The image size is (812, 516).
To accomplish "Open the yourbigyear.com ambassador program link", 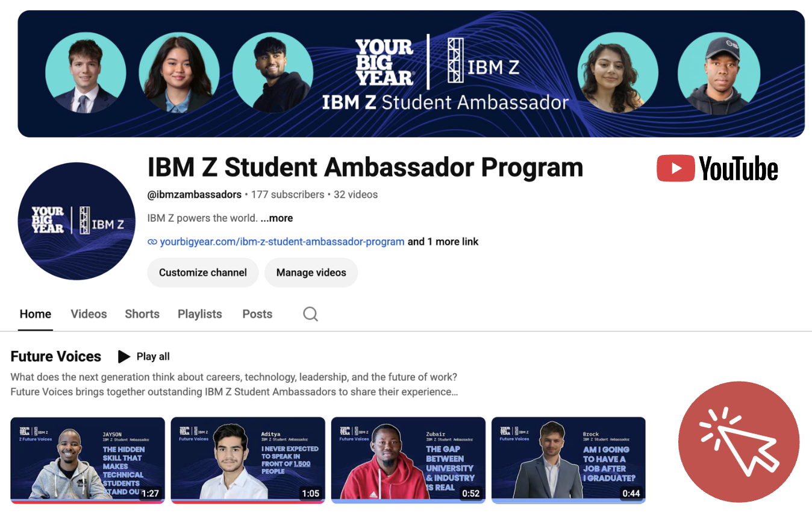I will (x=282, y=242).
